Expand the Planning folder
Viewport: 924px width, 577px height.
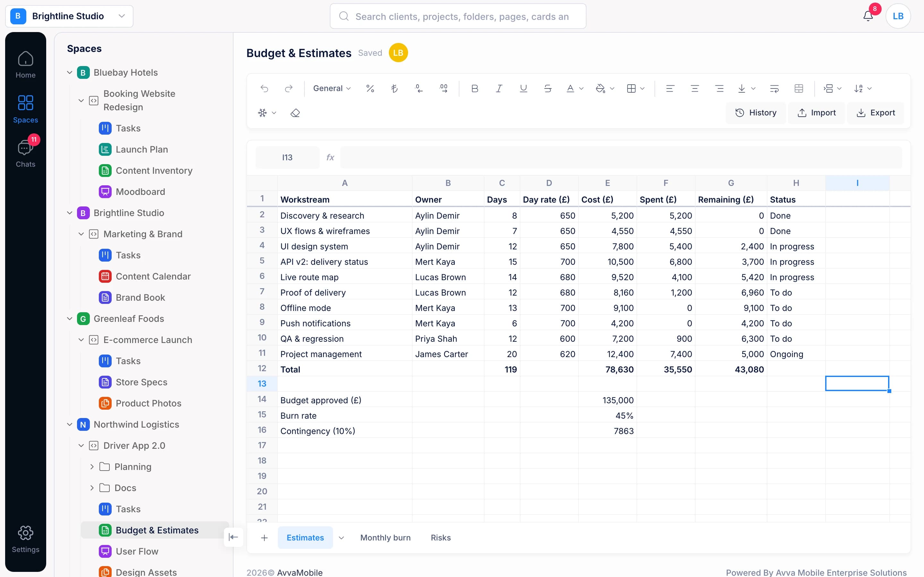pos(92,467)
